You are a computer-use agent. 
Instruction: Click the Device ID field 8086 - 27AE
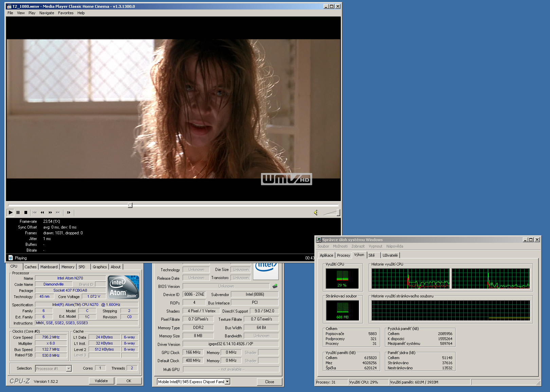pyautogui.click(x=194, y=294)
